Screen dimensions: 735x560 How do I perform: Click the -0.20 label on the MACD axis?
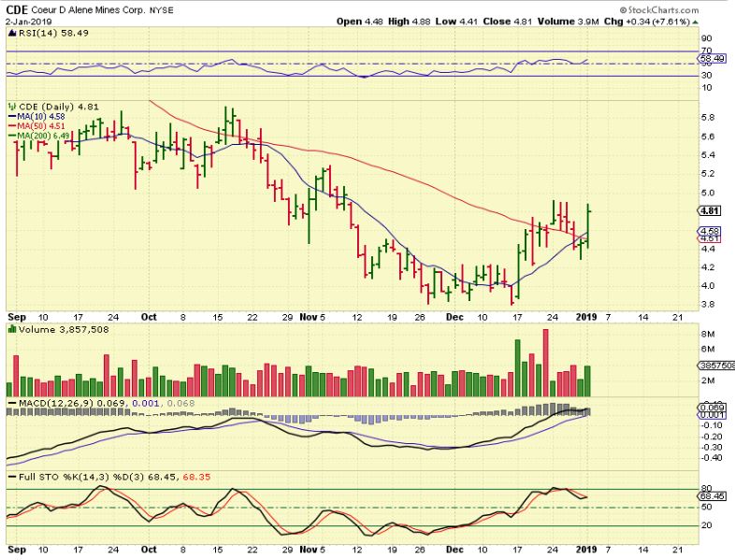(x=712, y=437)
